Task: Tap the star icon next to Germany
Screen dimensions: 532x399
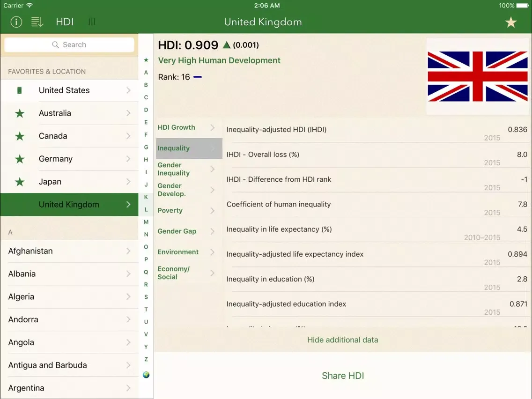Action: coord(20,159)
